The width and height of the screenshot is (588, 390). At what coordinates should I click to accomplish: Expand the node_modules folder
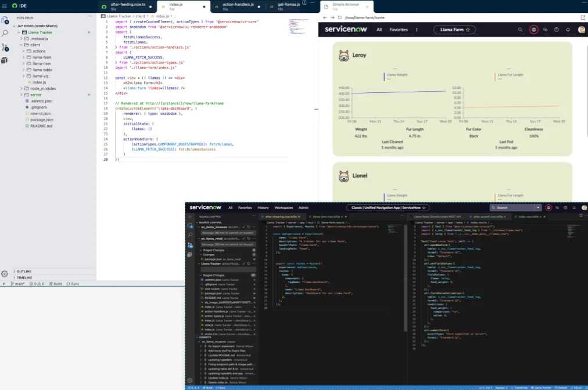(x=42, y=88)
